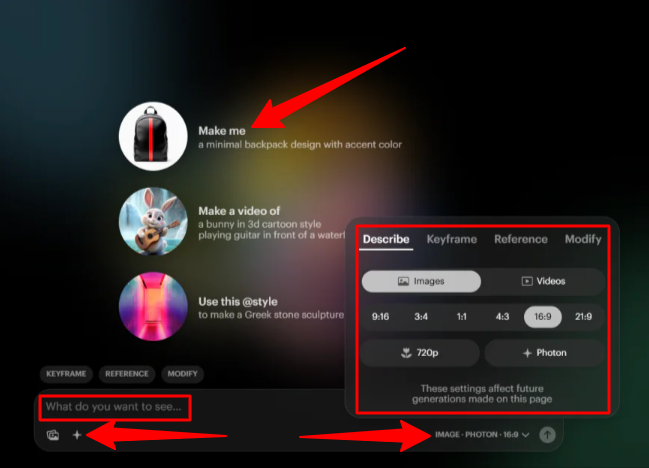This screenshot has height=468, width=649.
Task: Switch generation mode to Images
Action: (421, 281)
